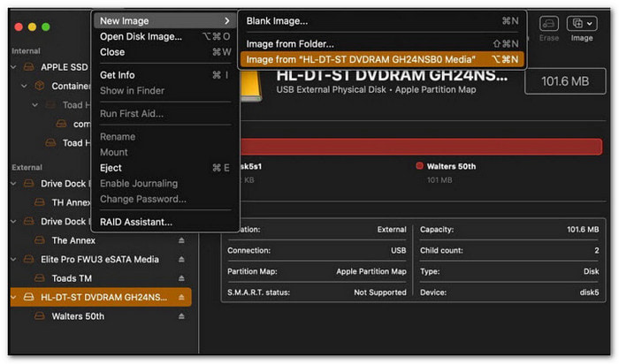
Task: Click Walters 50th red legend swatch
Action: 419,166
